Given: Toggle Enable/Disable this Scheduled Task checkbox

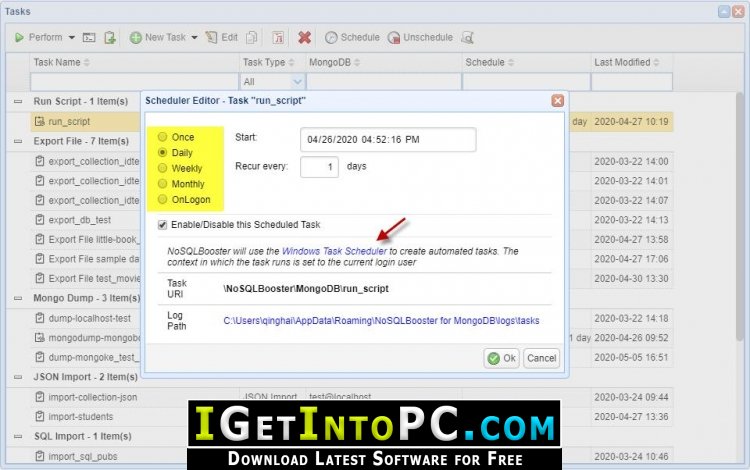Looking at the screenshot, I should (163, 225).
